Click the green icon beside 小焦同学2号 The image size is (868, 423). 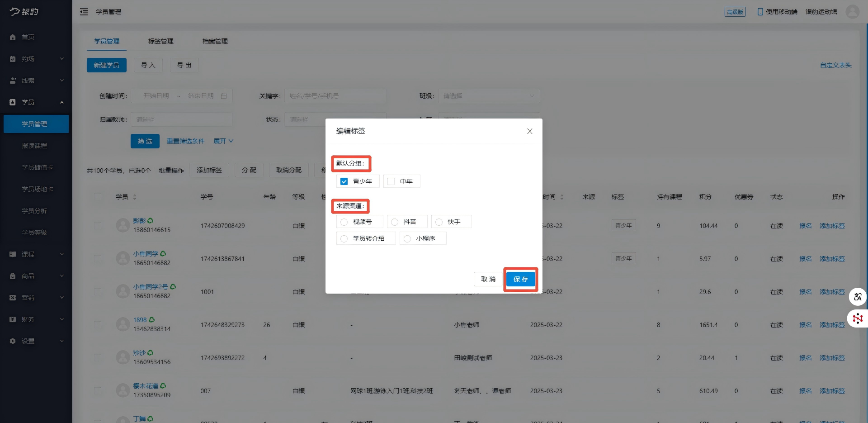(x=173, y=287)
